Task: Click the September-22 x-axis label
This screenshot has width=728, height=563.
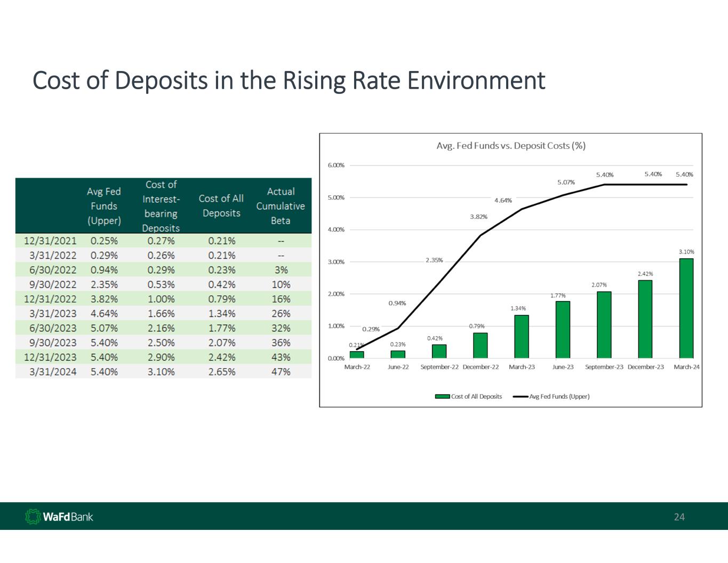Action: pos(439,367)
